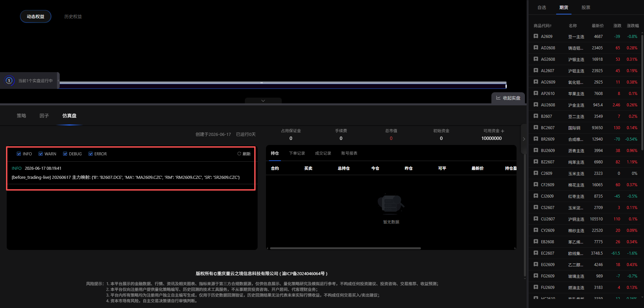Click the bookmark icon beside EC2607

pyautogui.click(x=536, y=253)
